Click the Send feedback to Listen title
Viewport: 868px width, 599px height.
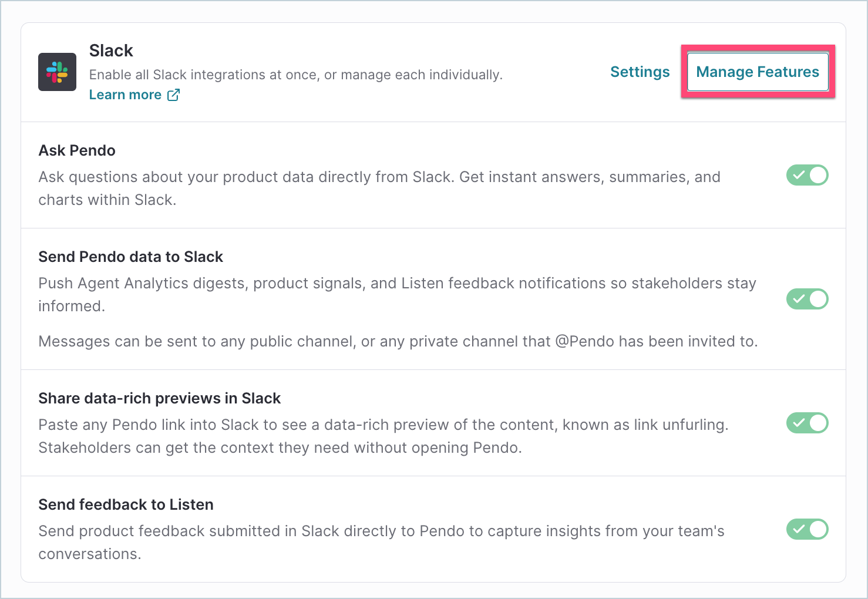(126, 504)
